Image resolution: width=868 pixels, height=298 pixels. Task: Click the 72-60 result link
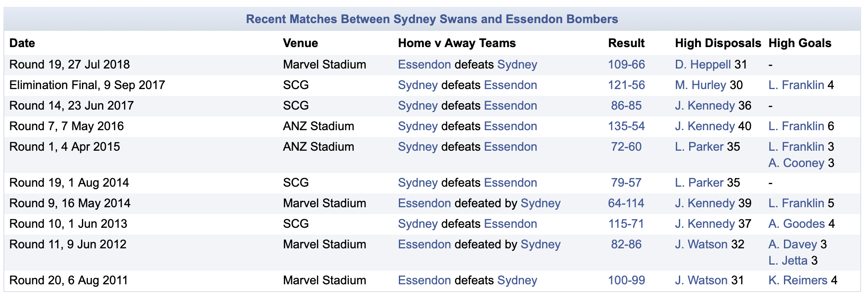(x=626, y=147)
